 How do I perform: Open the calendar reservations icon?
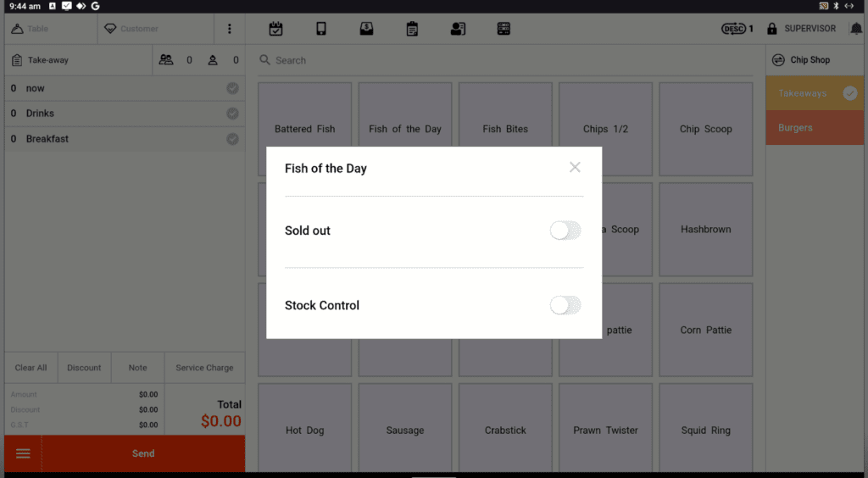pyautogui.click(x=275, y=29)
